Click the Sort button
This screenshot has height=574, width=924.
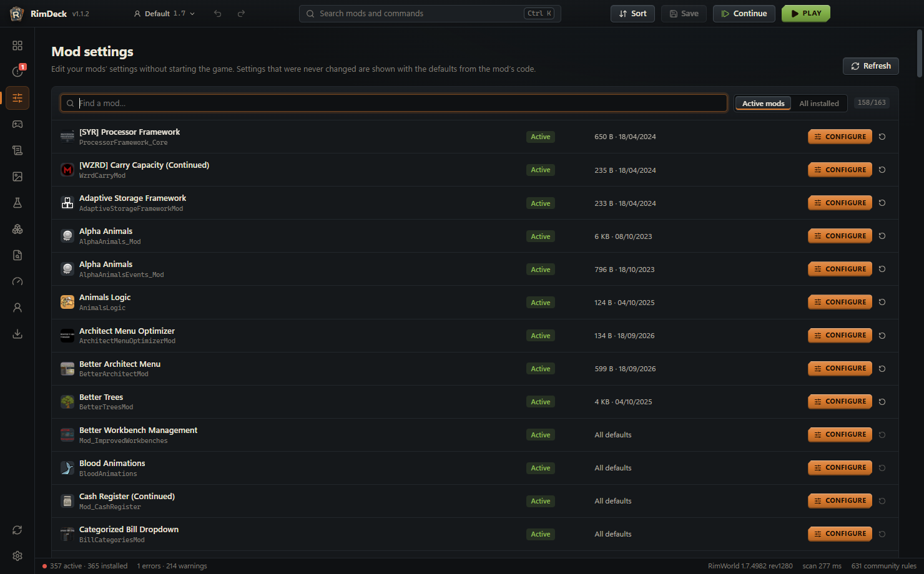[x=632, y=14]
